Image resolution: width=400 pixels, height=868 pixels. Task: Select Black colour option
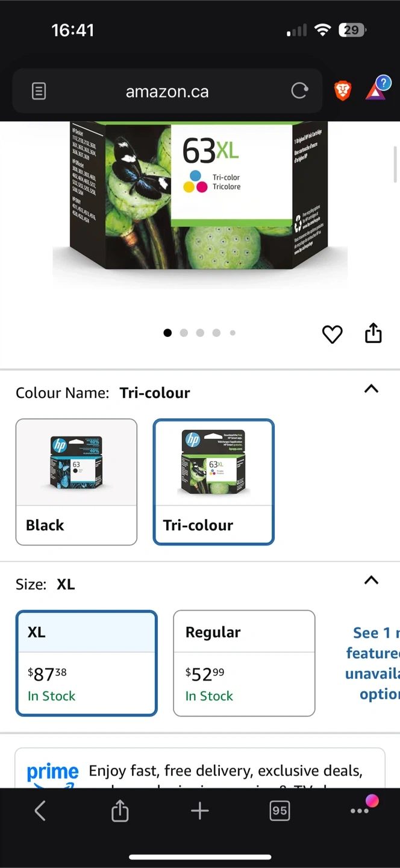(x=77, y=482)
